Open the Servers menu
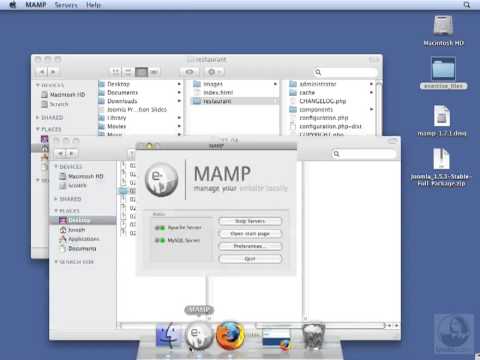This screenshot has width=480, height=360. pos(66,5)
